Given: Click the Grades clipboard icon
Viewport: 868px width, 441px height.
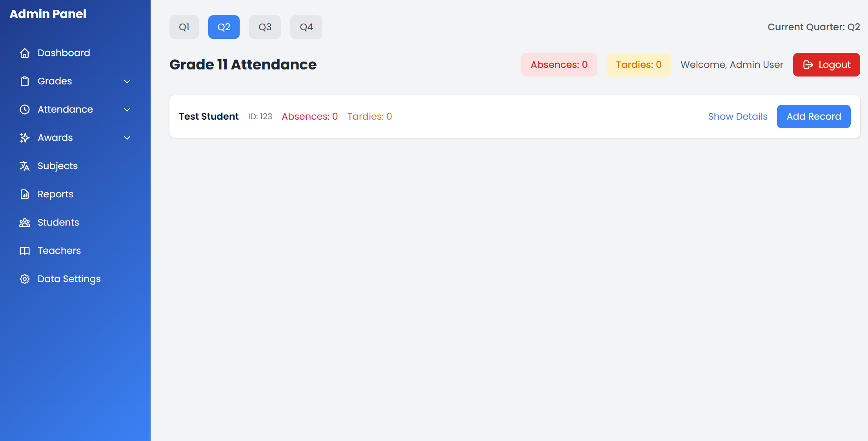Looking at the screenshot, I should [25, 81].
